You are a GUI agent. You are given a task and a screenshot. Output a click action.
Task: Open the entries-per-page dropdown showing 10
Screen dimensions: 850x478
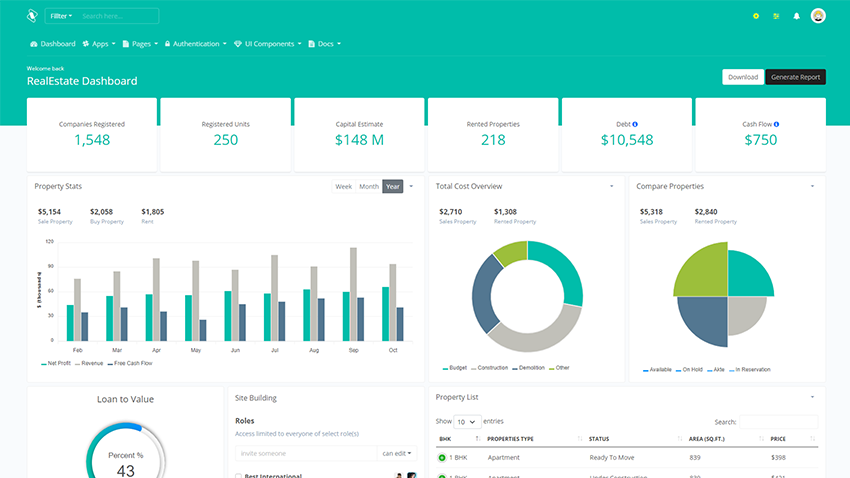[467, 422]
